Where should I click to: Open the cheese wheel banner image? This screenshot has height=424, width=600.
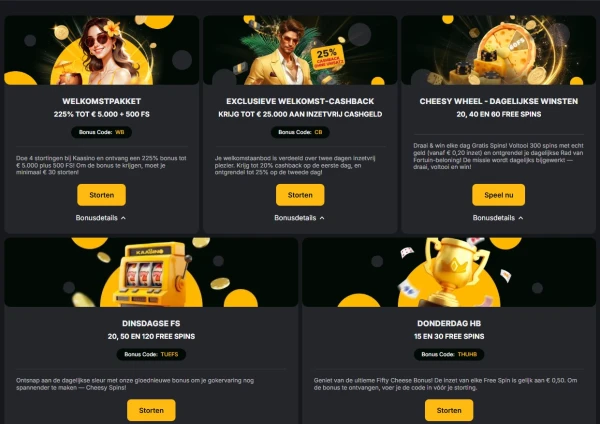pyautogui.click(x=499, y=50)
